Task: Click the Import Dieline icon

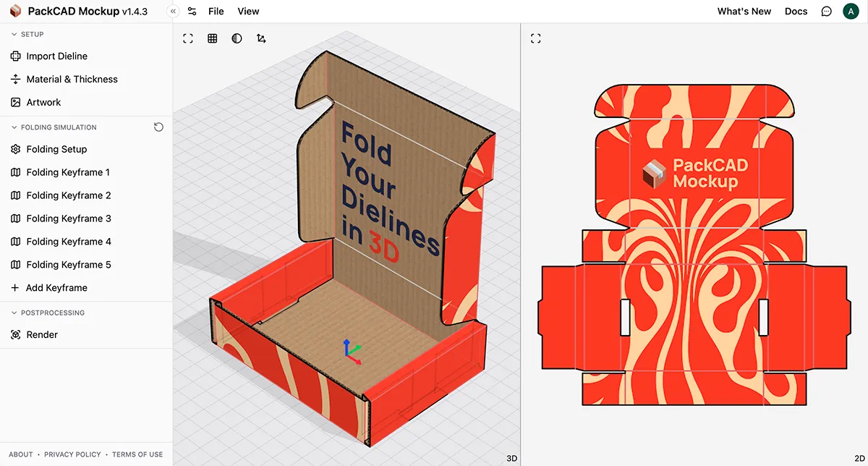Action: point(16,56)
